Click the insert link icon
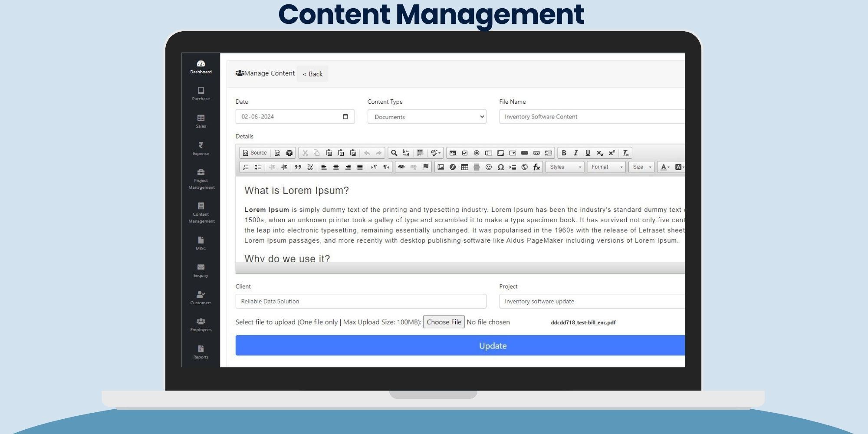Screen dimensions: 868x434 pos(401,167)
